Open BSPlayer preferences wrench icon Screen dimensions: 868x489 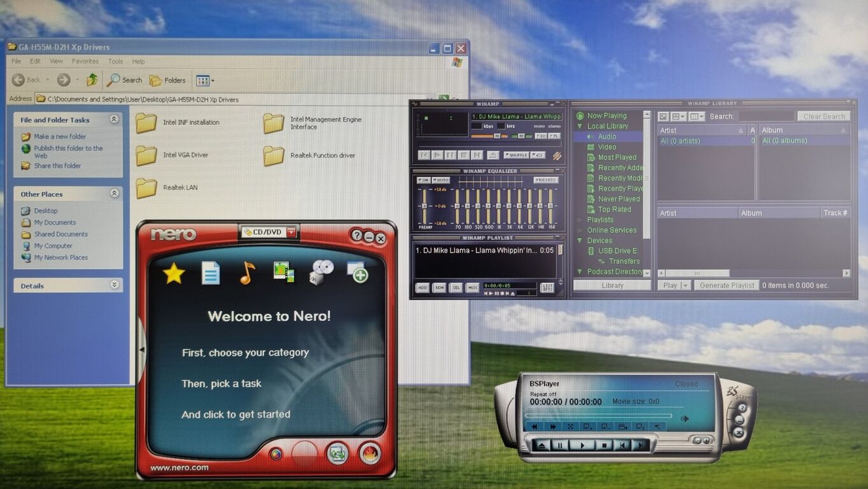(657, 427)
